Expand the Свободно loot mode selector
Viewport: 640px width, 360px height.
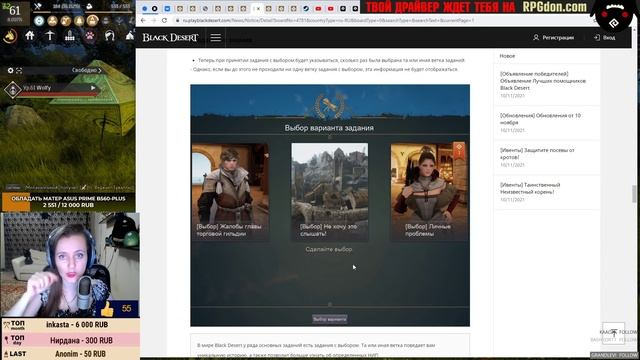coord(87,70)
